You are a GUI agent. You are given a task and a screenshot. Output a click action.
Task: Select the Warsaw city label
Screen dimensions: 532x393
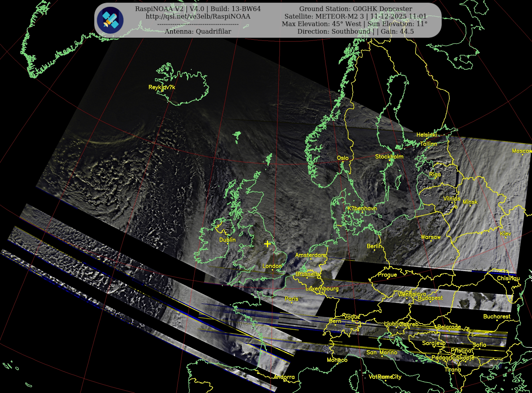point(431,237)
